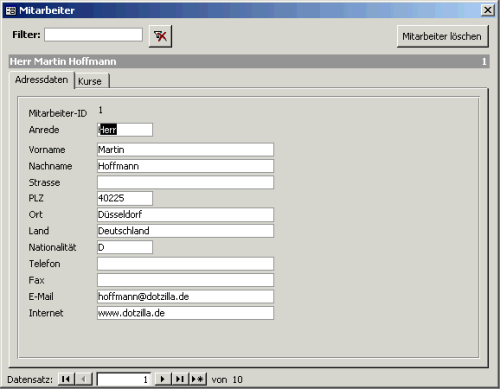Click the Nationalität label
This screenshot has height=389, width=500.
52,247
